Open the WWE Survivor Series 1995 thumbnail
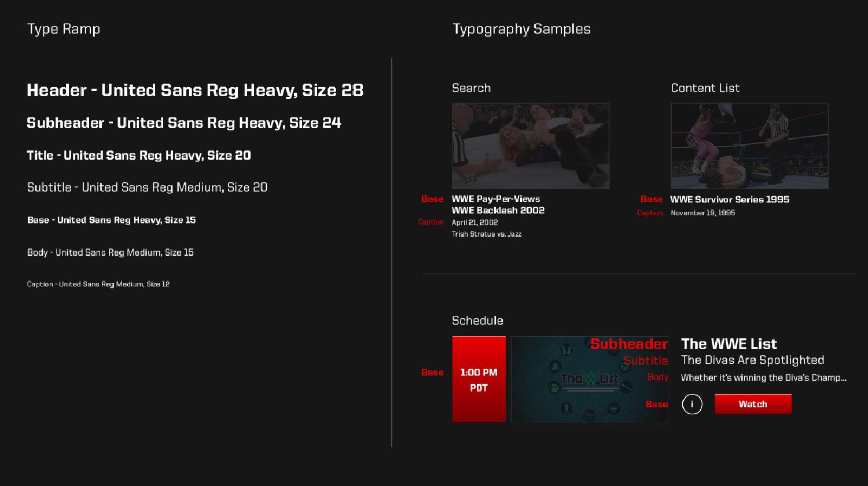Image resolution: width=868 pixels, height=486 pixels. [x=749, y=146]
